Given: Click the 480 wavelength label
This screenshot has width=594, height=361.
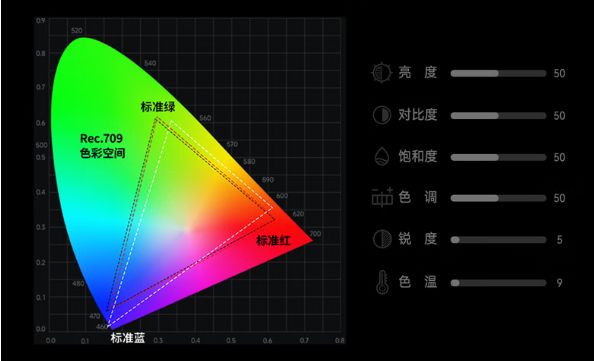Looking at the screenshot, I should (x=78, y=283).
